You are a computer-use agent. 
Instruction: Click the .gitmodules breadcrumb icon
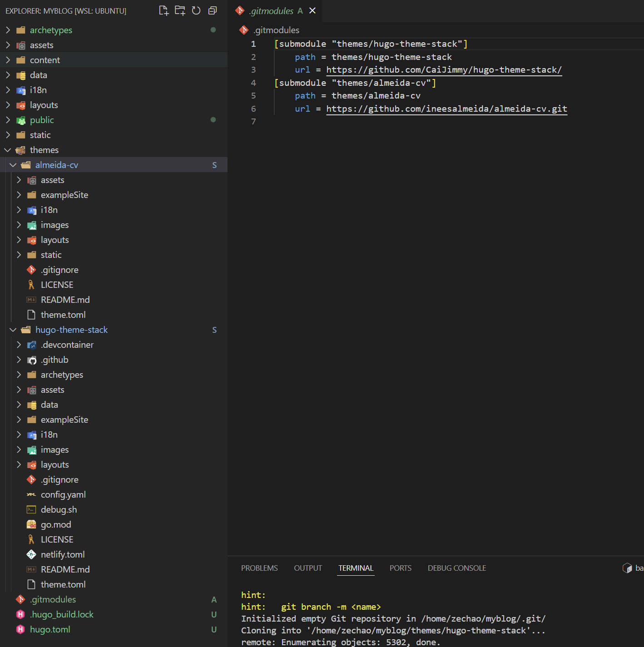pos(244,30)
